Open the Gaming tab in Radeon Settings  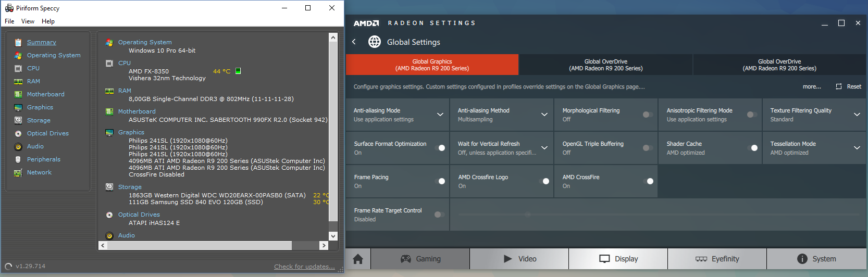coord(420,259)
